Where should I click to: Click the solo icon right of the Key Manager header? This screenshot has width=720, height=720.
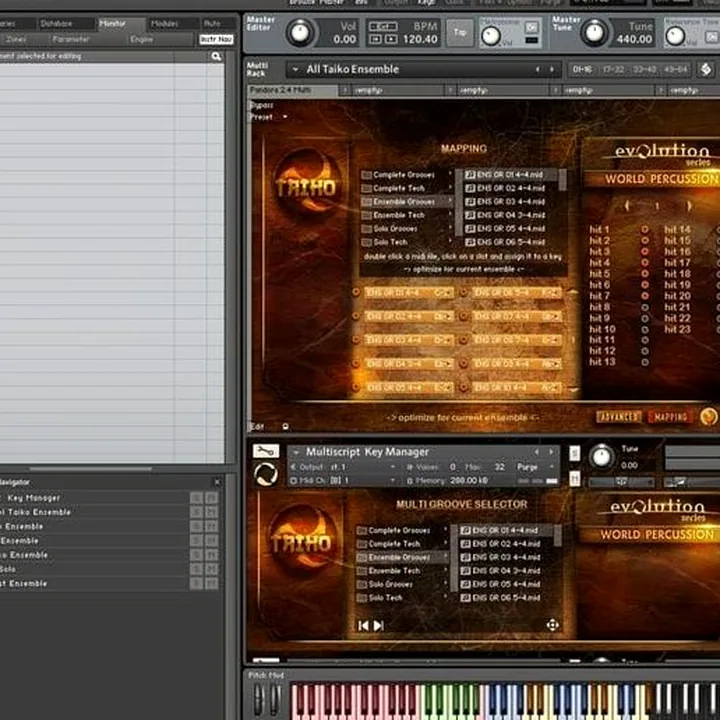[574, 453]
